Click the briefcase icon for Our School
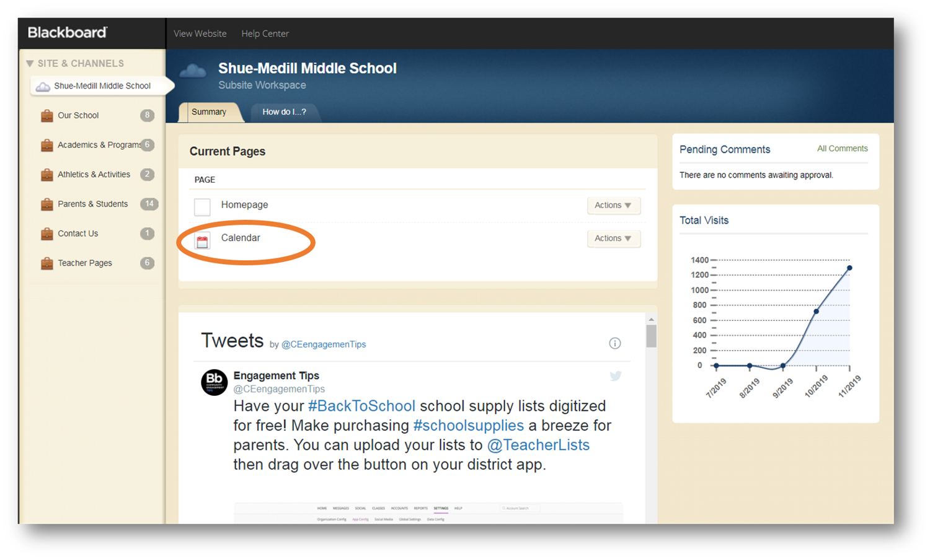Viewport: 930px width, 560px height. 47,115
